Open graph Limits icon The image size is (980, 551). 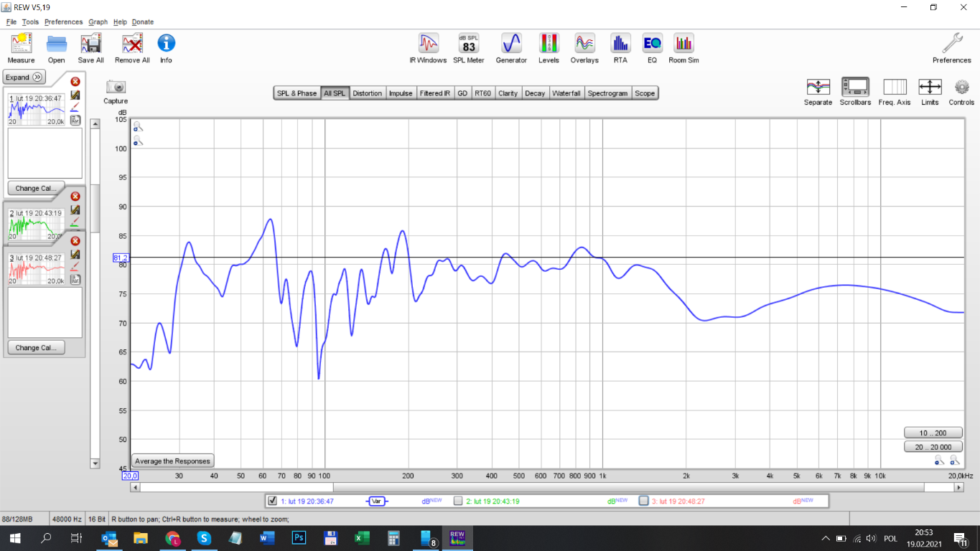[930, 87]
